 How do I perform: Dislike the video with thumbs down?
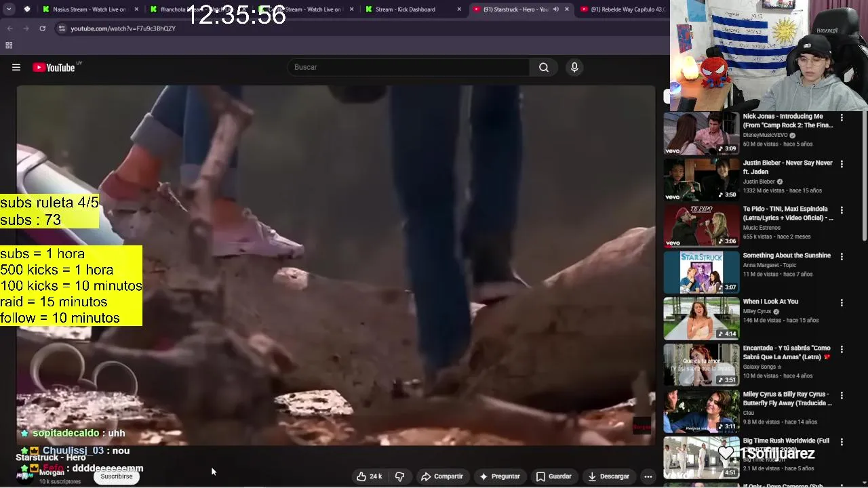pos(400,476)
